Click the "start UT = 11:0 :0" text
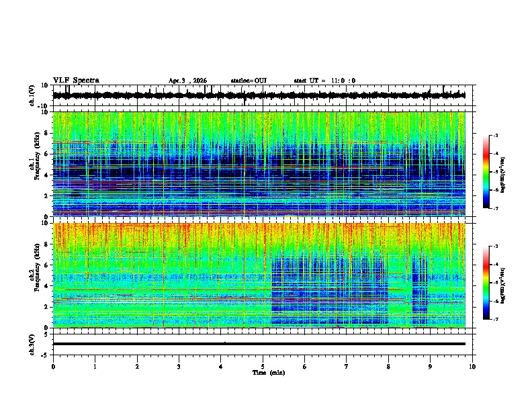 [324, 81]
